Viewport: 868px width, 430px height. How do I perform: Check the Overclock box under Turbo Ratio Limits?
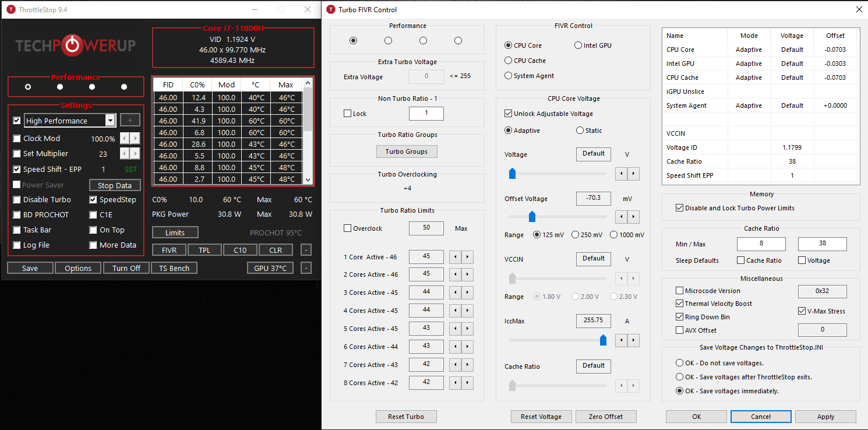pyautogui.click(x=348, y=228)
